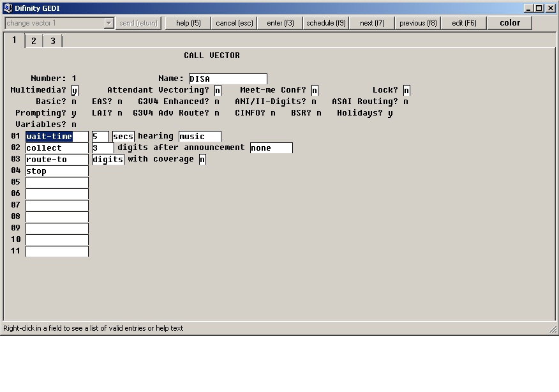Click the 'route-to' command field on step 03

[x=57, y=160]
